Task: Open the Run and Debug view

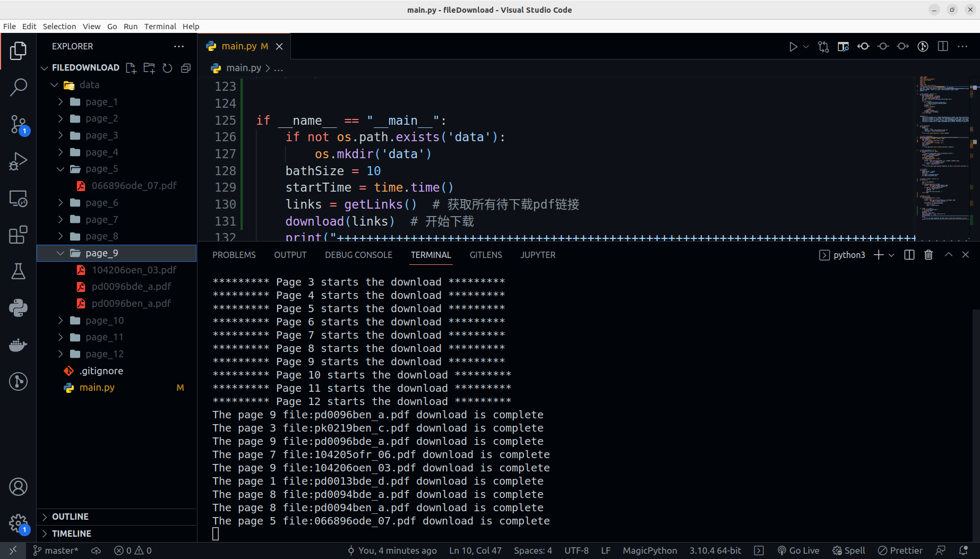Action: coord(18,161)
